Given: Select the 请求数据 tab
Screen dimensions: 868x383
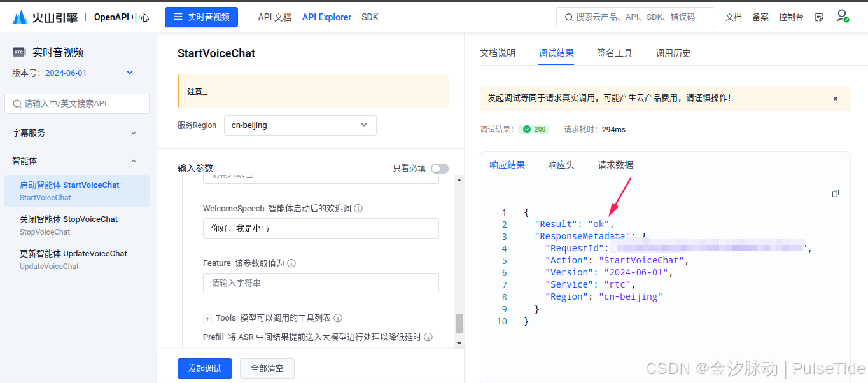Looking at the screenshot, I should coord(615,165).
